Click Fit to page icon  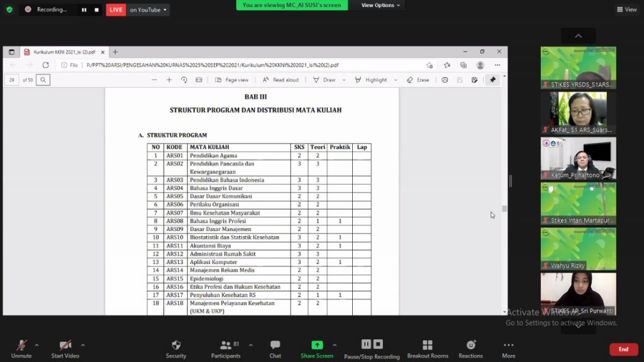point(199,80)
